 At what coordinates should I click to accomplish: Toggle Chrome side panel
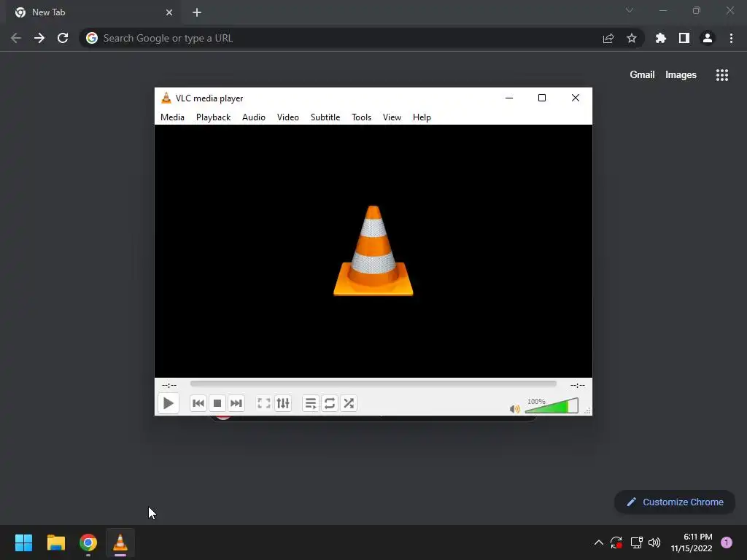[x=684, y=38]
